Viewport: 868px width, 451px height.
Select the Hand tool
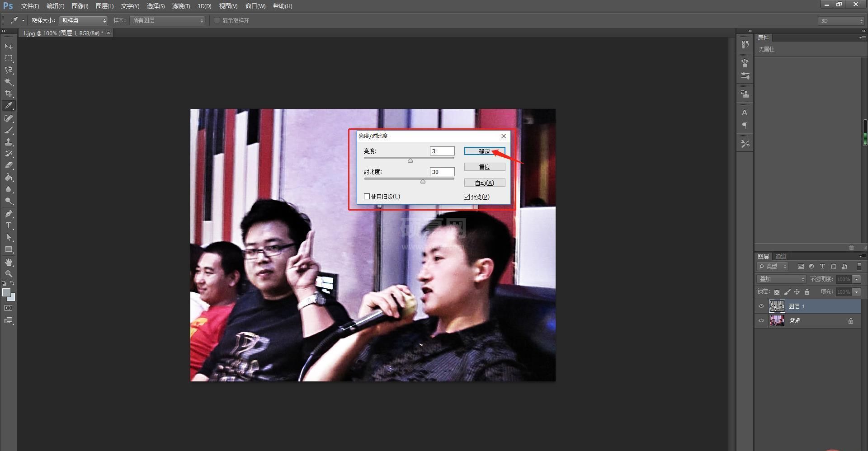pyautogui.click(x=9, y=262)
